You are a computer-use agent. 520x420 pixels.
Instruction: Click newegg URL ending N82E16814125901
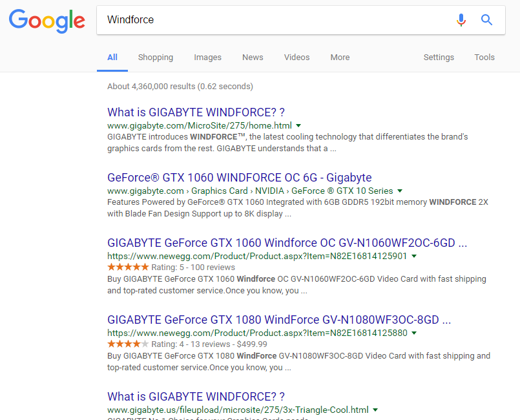257,256
